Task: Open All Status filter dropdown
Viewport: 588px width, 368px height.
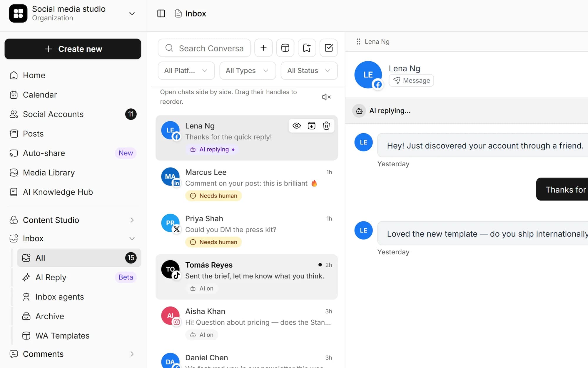Action: pos(309,71)
